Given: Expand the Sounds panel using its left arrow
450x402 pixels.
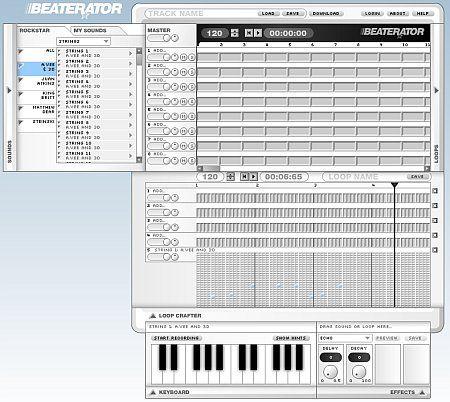Looking at the screenshot, I should click(x=9, y=90).
